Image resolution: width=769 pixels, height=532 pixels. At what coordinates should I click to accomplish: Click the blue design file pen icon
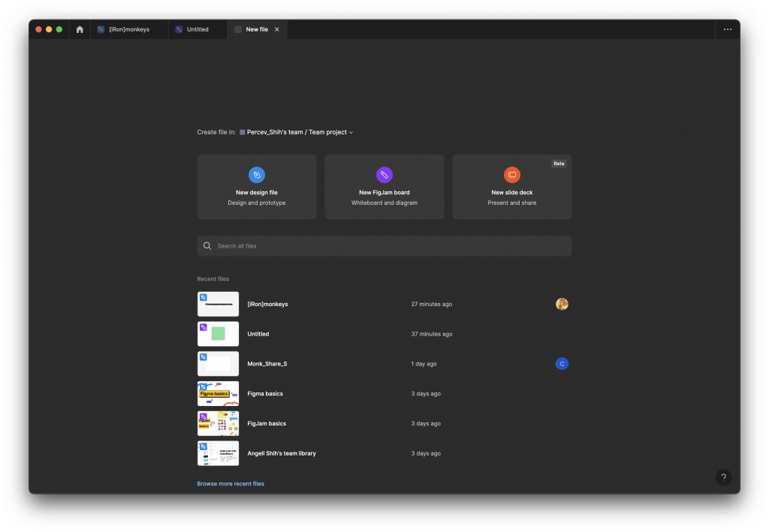point(257,175)
